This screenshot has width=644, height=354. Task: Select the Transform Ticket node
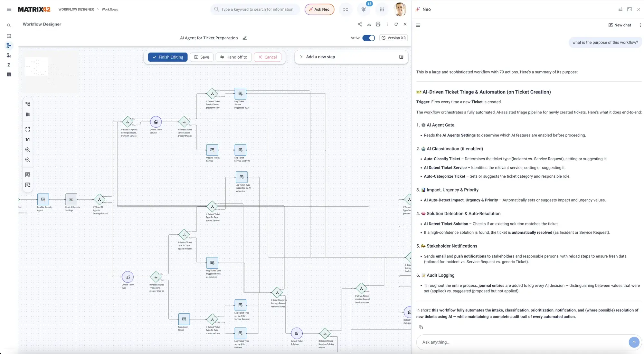[x=184, y=319]
